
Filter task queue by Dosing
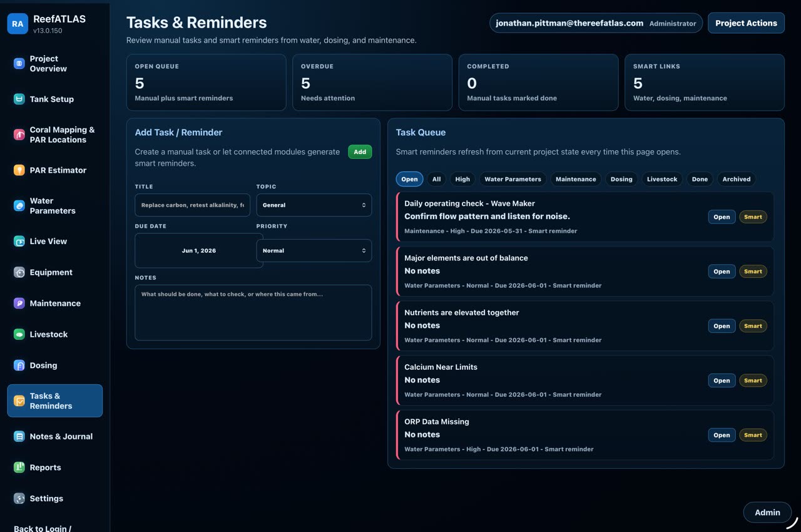coord(621,179)
